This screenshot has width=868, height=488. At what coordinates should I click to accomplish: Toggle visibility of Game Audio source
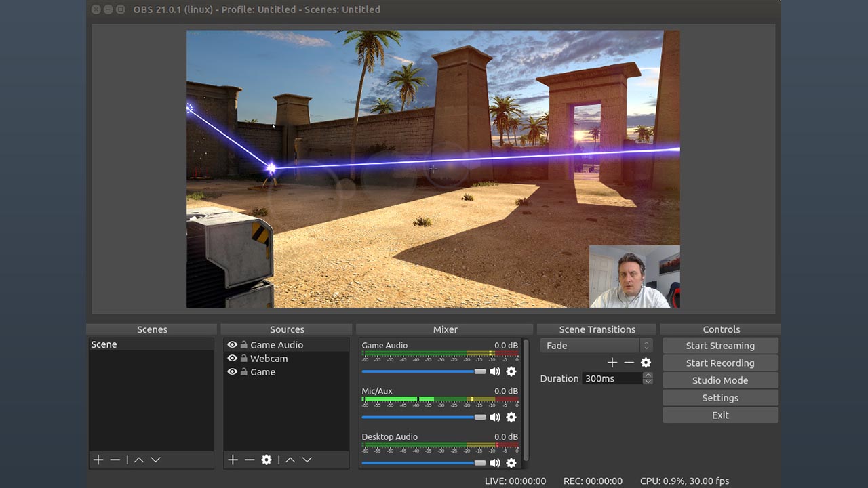(x=232, y=345)
